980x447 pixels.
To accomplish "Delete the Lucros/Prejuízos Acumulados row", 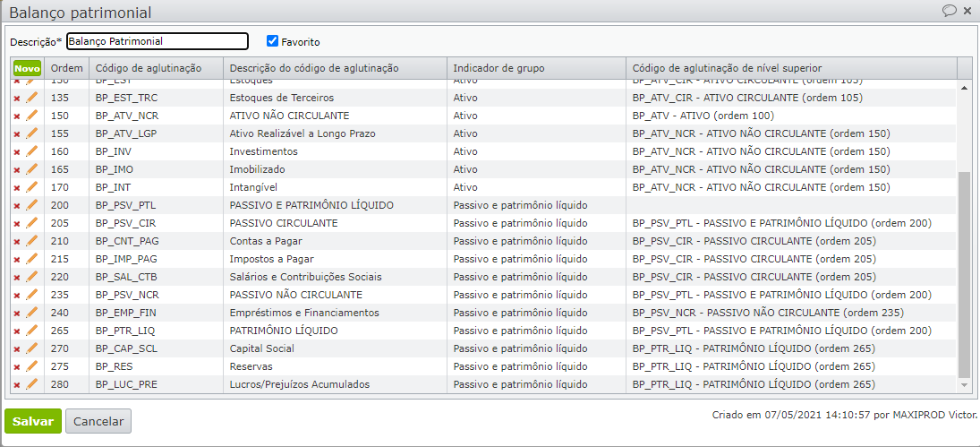I will click(x=17, y=385).
